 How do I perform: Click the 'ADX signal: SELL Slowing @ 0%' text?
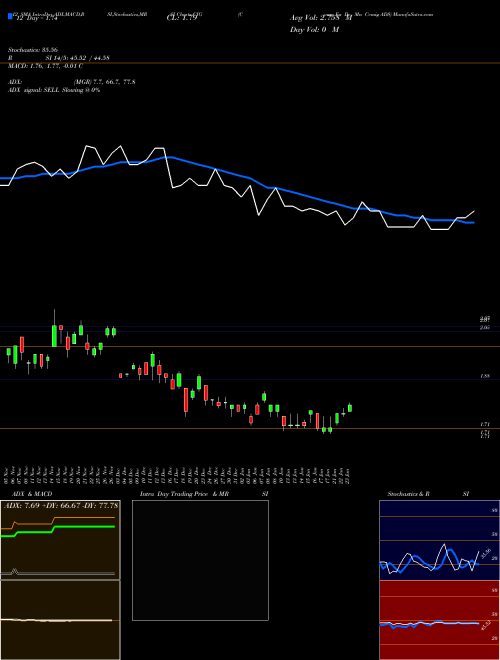(54, 90)
